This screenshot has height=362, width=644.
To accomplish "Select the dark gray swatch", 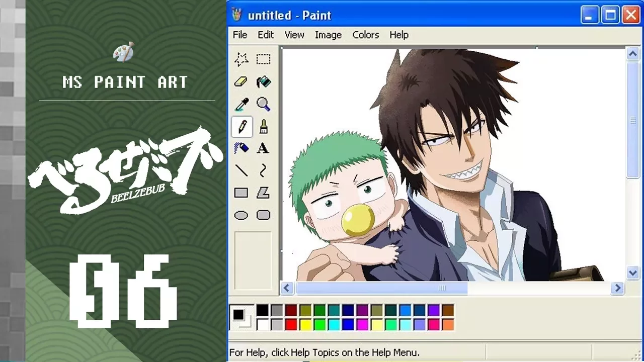I will point(277,310).
